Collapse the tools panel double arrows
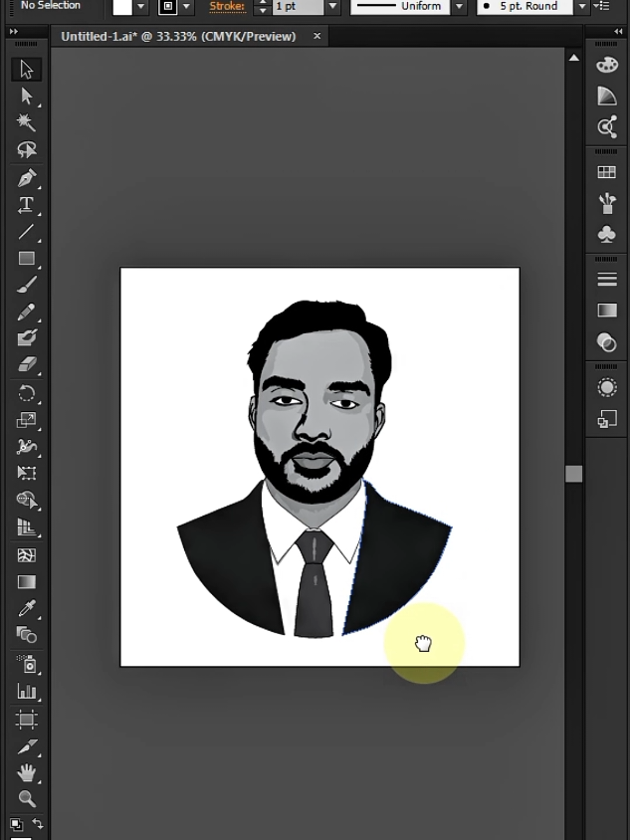This screenshot has width=630, height=840. pyautogui.click(x=14, y=32)
